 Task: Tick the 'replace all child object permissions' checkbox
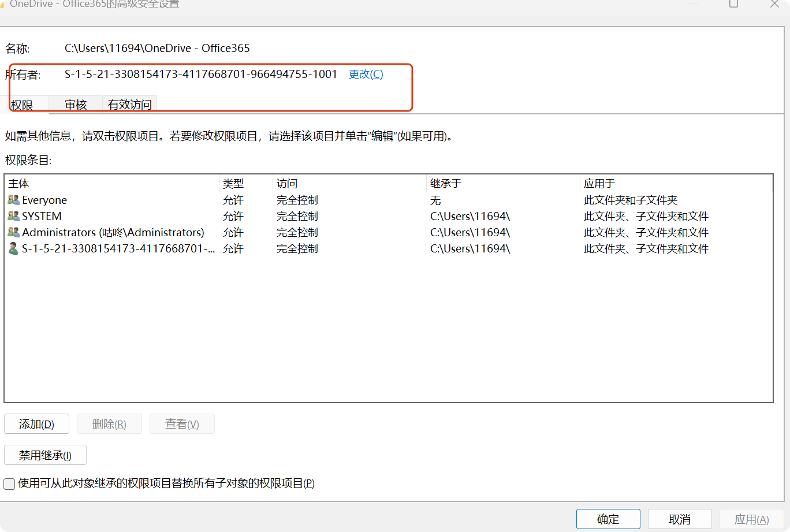click(x=9, y=483)
